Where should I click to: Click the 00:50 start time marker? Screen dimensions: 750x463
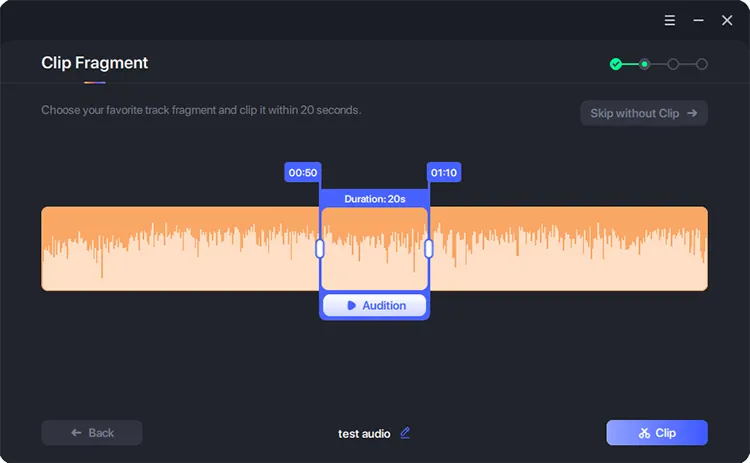point(303,173)
